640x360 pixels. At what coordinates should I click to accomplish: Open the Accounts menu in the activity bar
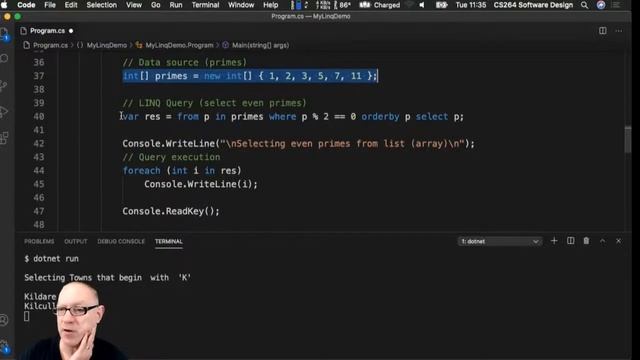(x=4, y=320)
